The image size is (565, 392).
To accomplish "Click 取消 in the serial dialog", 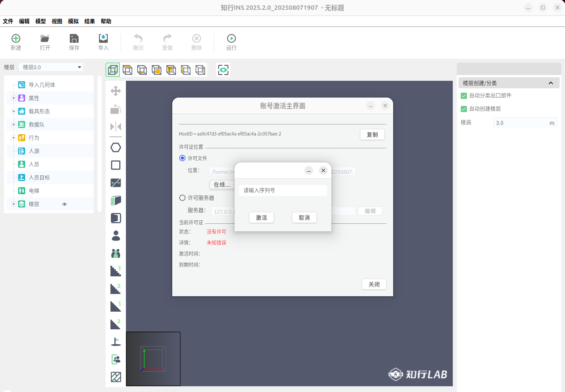I will [304, 218].
